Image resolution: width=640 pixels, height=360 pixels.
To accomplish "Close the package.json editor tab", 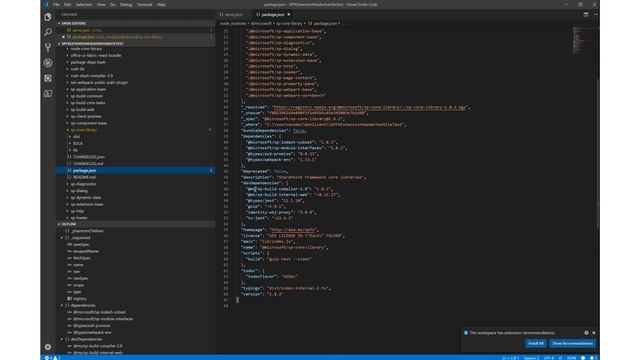I will [289, 14].
